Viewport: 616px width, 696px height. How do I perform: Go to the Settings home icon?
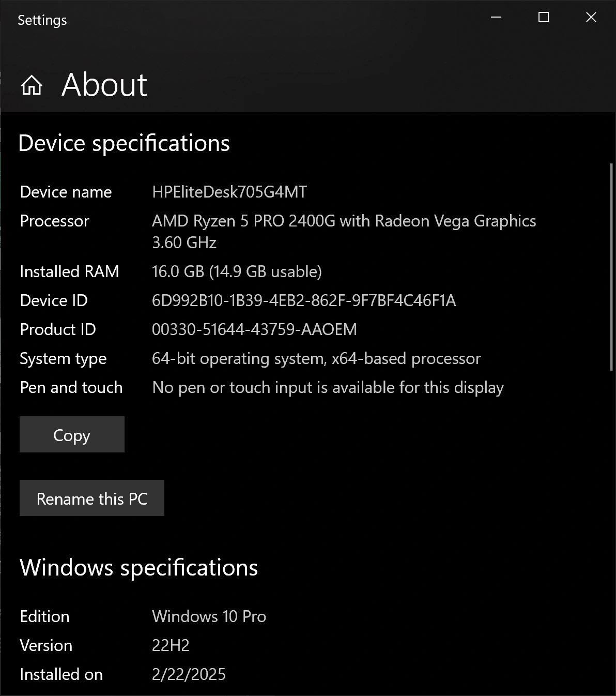point(32,85)
